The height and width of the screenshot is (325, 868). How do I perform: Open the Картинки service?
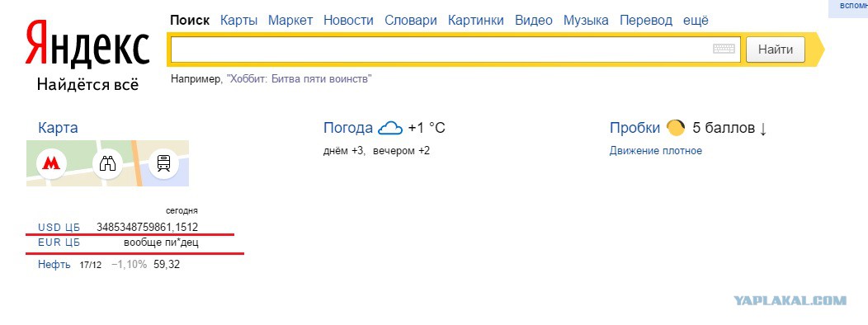click(x=476, y=21)
